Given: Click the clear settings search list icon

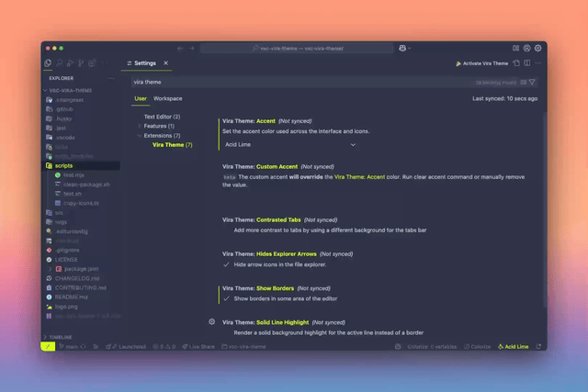Looking at the screenshot, I should click(x=524, y=82).
